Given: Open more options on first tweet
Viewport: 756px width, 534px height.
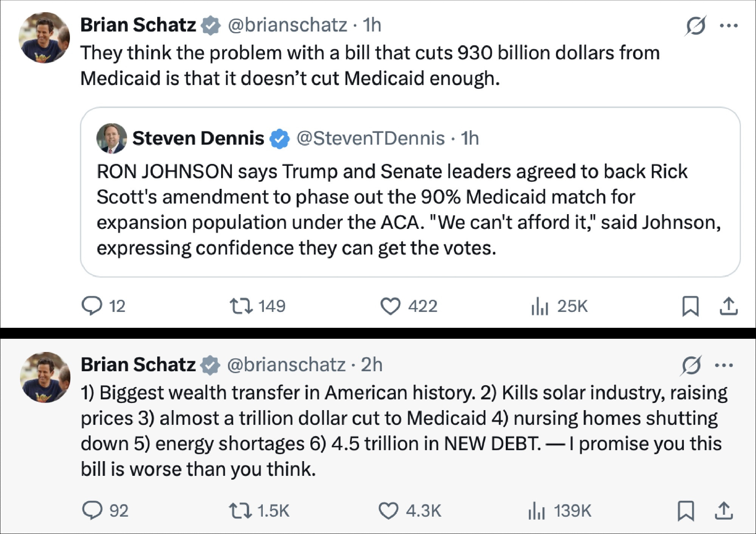Looking at the screenshot, I should (x=729, y=26).
